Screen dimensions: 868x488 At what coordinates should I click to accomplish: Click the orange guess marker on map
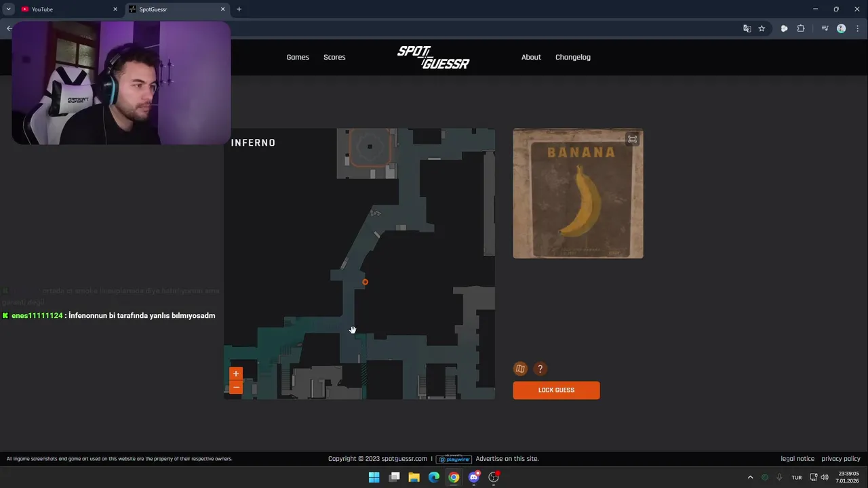click(x=365, y=282)
